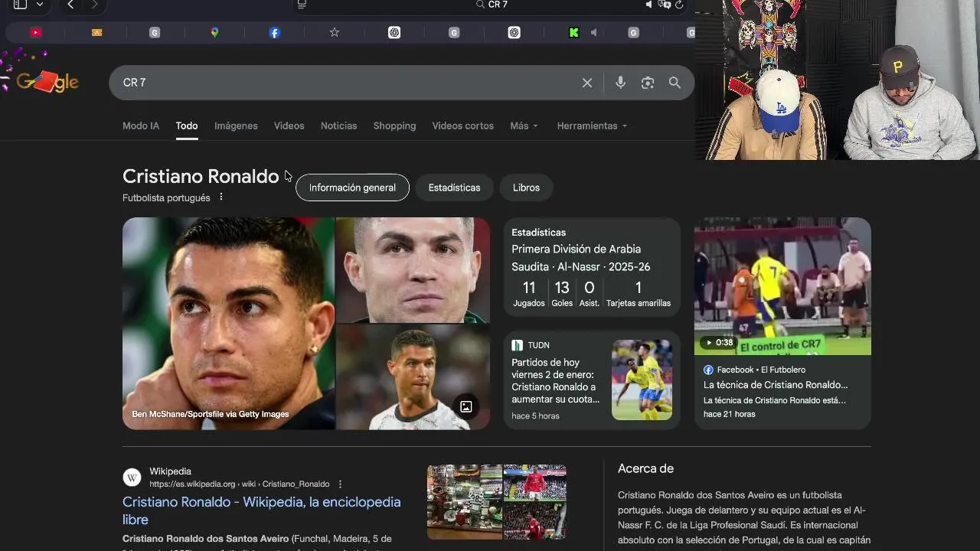Open La técnica de Cristiano Ronaldo Facebook link
The height and width of the screenshot is (551, 980).
coord(776,385)
